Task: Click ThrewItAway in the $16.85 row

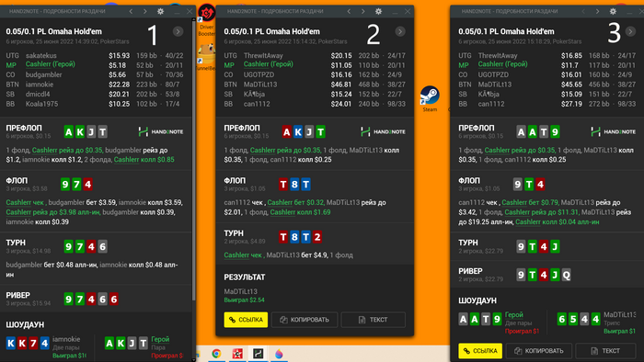Action: (x=498, y=55)
